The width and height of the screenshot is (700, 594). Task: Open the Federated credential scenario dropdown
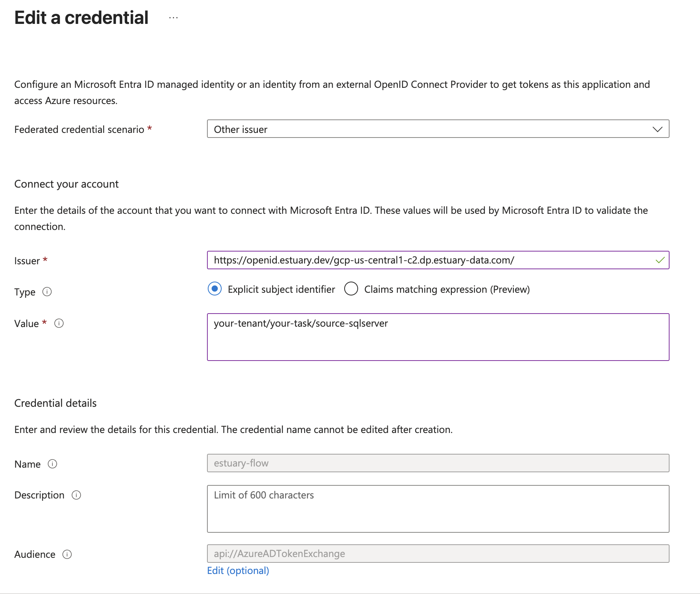coord(438,129)
